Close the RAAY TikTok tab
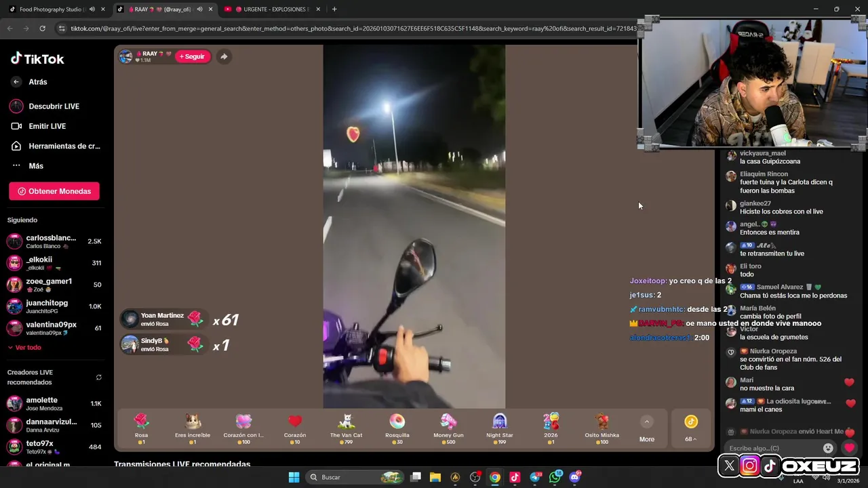 point(210,9)
